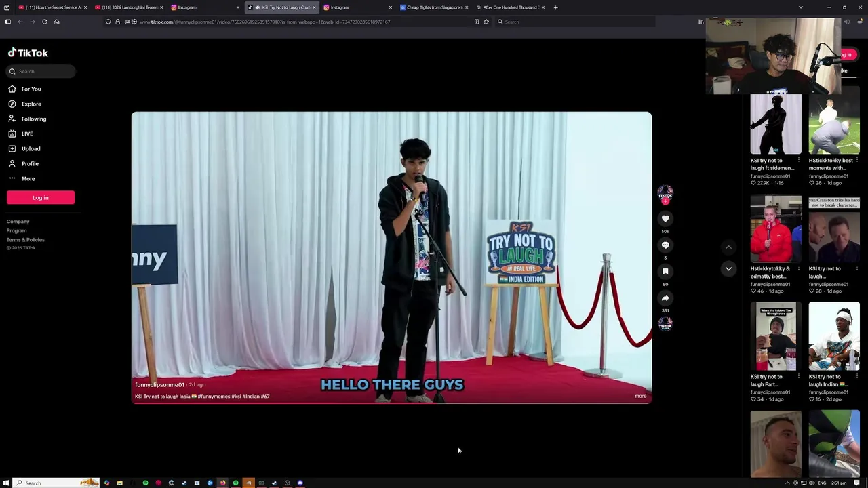This screenshot has height=488, width=868.
Task: Open 'KSI try not to laugh Part' thumbnail
Action: point(776,337)
